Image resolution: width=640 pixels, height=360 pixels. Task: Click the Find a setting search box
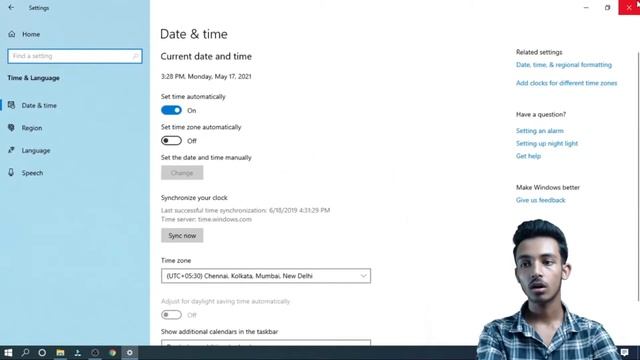75,56
